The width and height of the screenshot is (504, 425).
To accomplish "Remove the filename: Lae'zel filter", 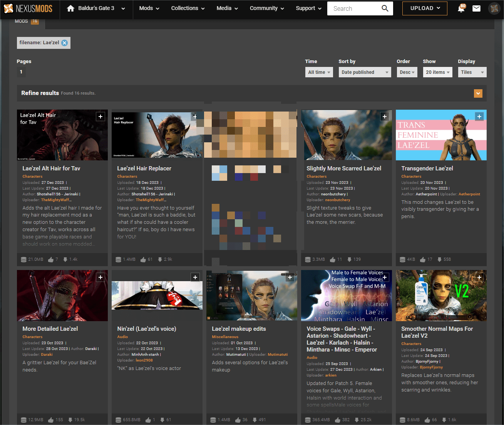I will click(x=65, y=43).
